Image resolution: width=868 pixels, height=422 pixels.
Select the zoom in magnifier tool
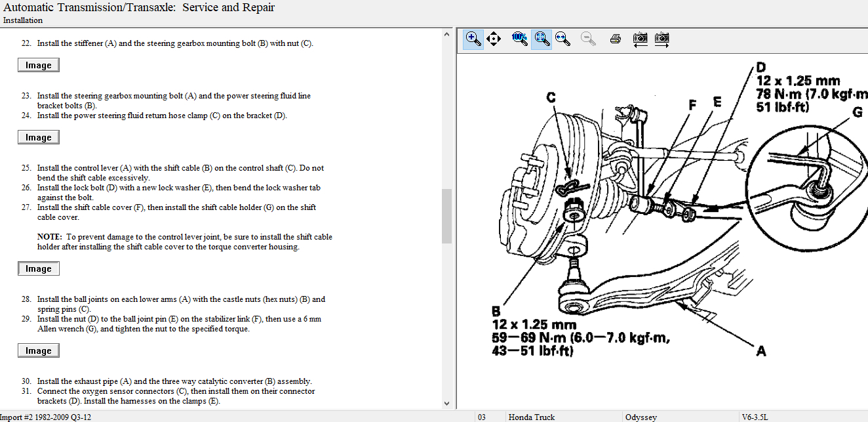click(473, 39)
